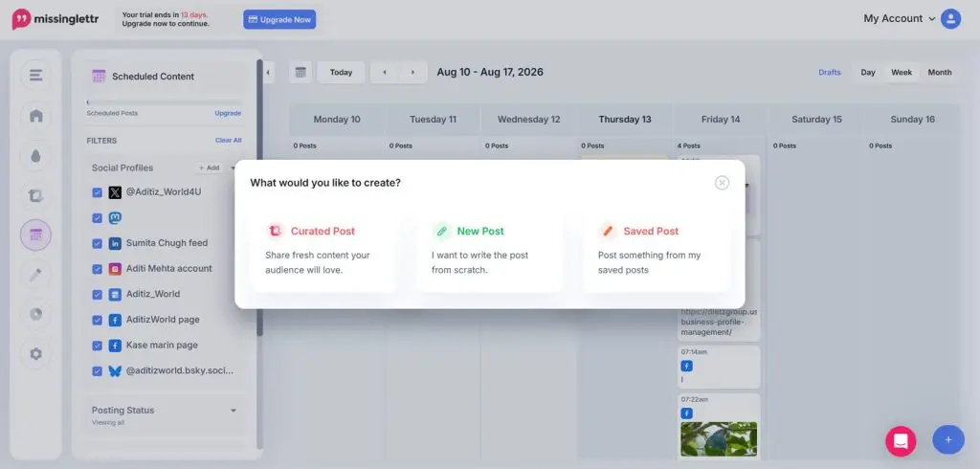Switch to Week view
Viewport: 980px width, 469px height.
point(902,72)
